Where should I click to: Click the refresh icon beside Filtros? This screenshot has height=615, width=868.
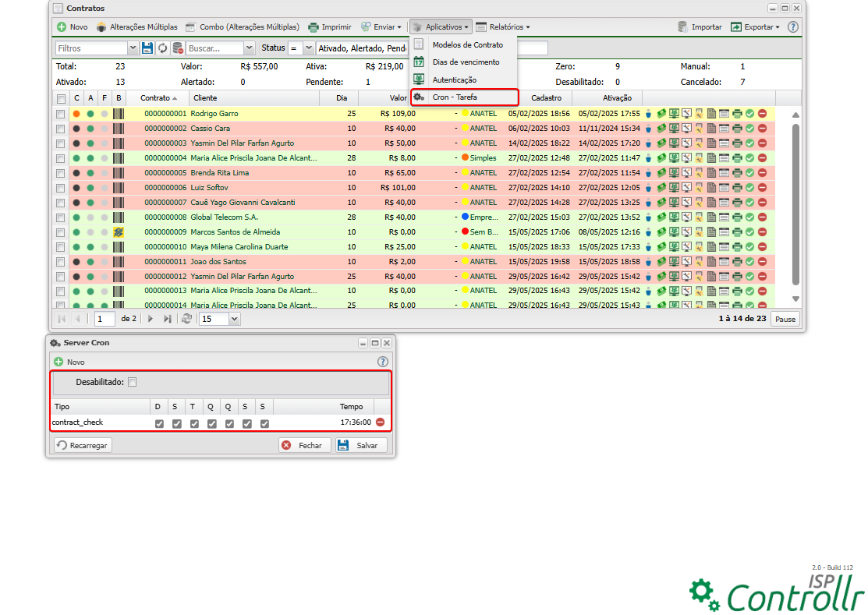click(x=162, y=48)
